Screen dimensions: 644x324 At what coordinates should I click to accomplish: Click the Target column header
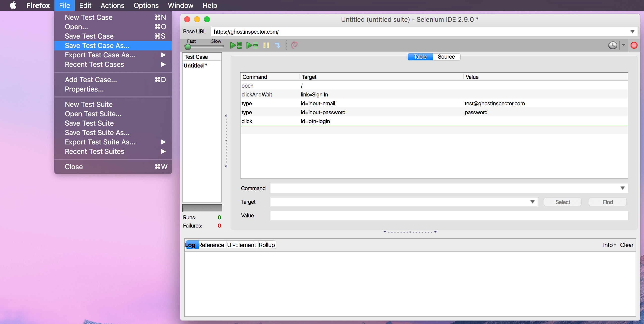[381, 77]
